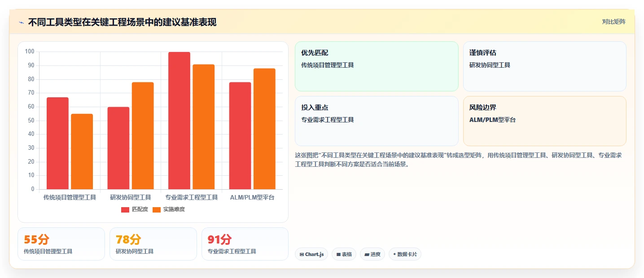Click the 风险边界 card heading
Viewport: 644px width, 278px height.
click(483, 108)
